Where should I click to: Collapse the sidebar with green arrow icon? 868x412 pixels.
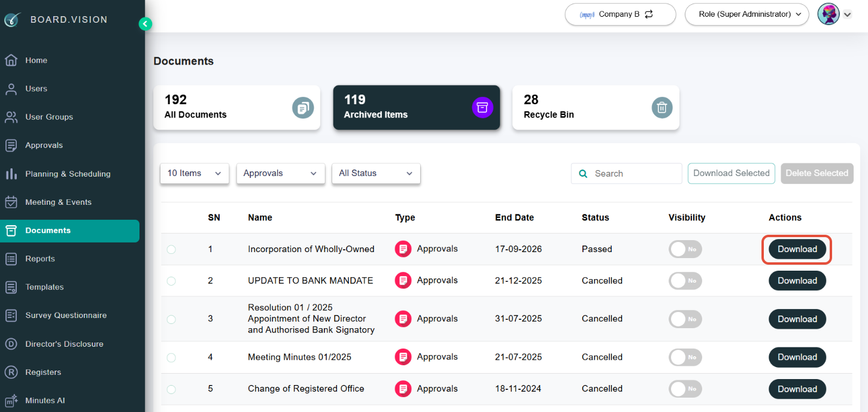pos(145,24)
